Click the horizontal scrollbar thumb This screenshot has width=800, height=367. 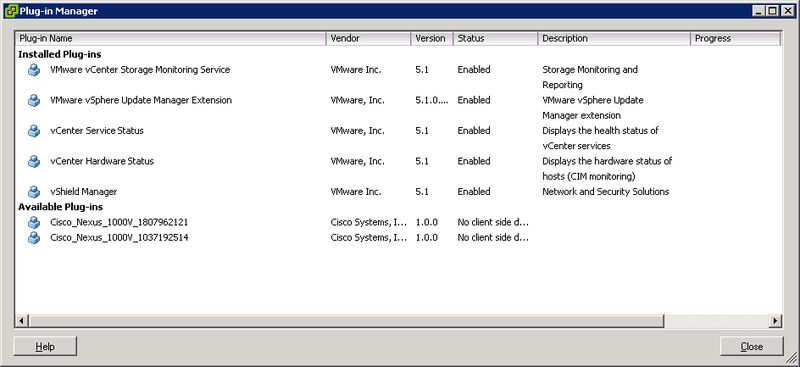(346, 321)
